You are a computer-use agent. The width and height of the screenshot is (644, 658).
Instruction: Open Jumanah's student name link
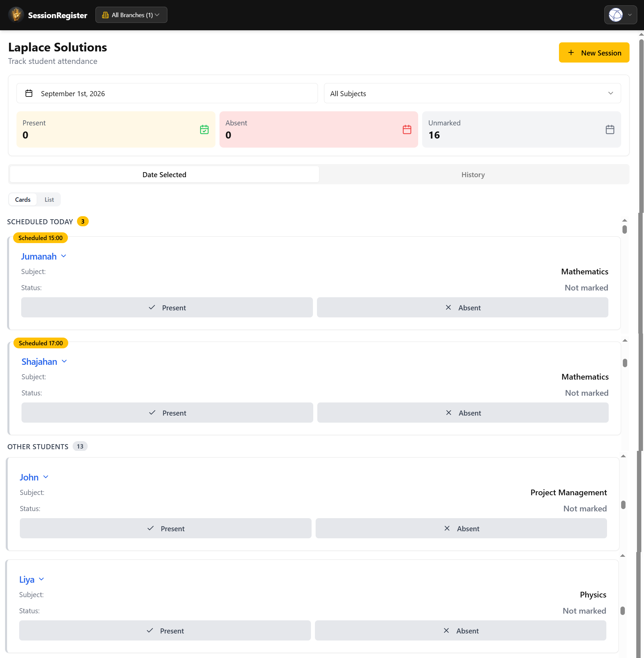click(x=39, y=257)
